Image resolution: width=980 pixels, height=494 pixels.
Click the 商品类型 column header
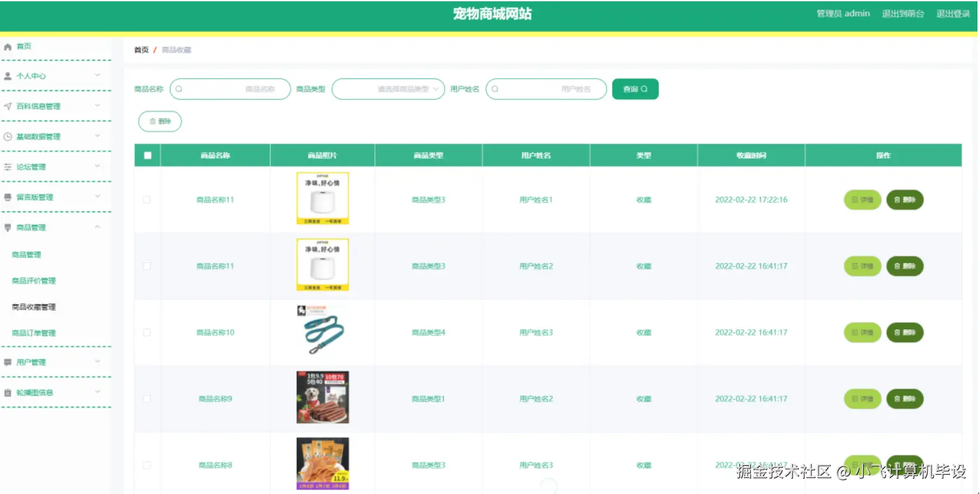tap(428, 155)
